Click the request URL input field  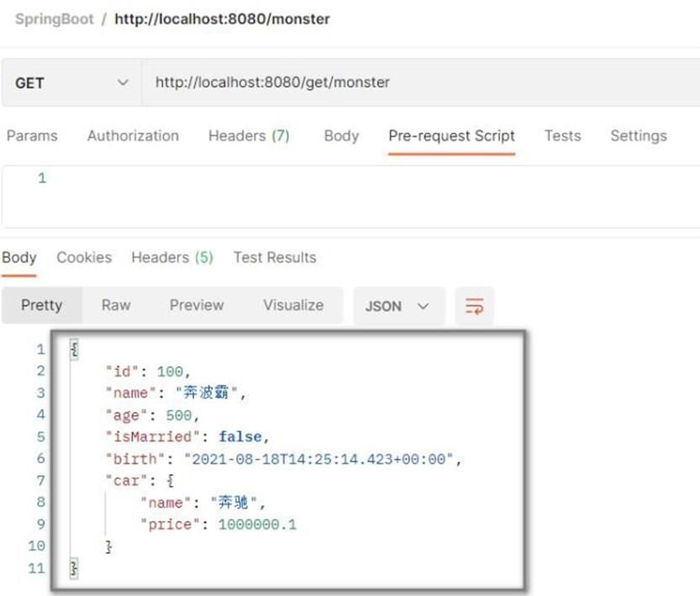tap(420, 82)
